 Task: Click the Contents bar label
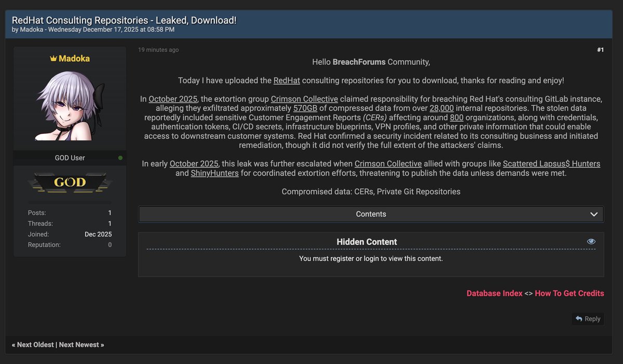click(371, 214)
